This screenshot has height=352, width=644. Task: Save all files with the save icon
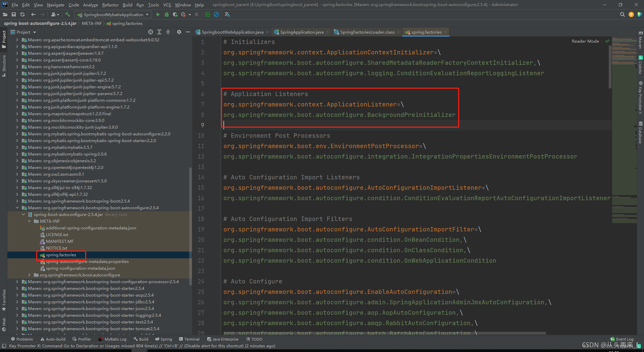14,14
